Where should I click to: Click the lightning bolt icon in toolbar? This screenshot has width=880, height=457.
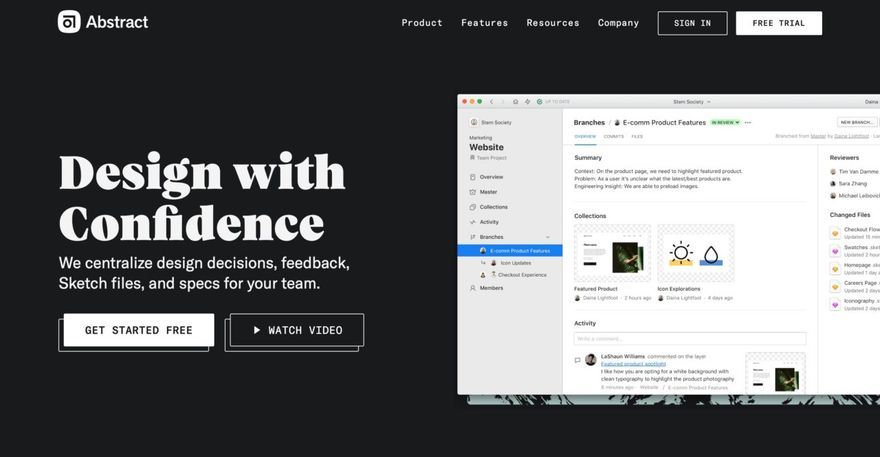click(527, 102)
